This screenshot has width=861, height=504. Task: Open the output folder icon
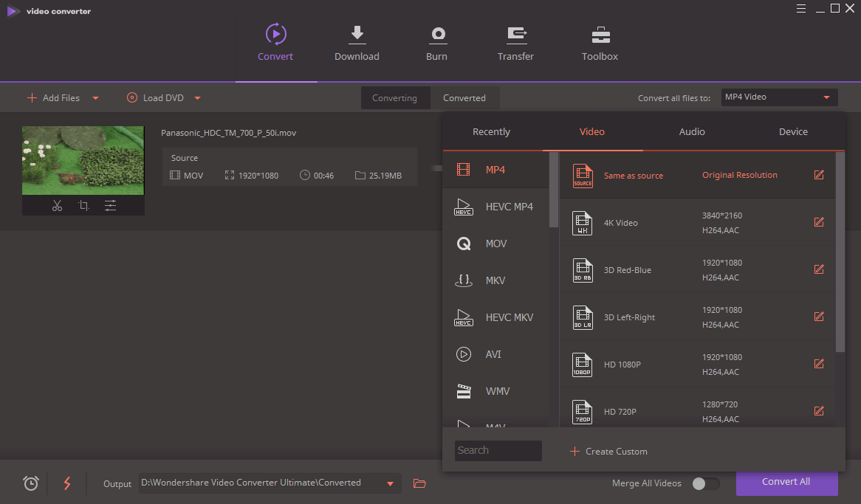tap(419, 483)
